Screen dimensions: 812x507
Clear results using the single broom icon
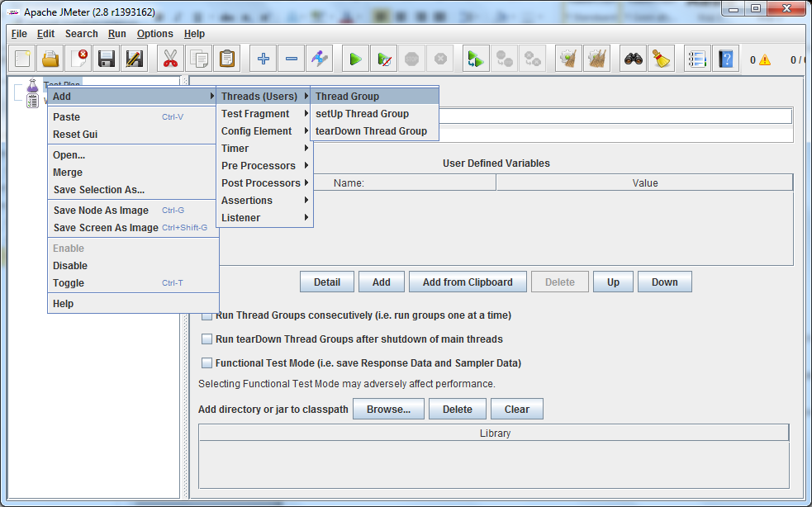568,59
